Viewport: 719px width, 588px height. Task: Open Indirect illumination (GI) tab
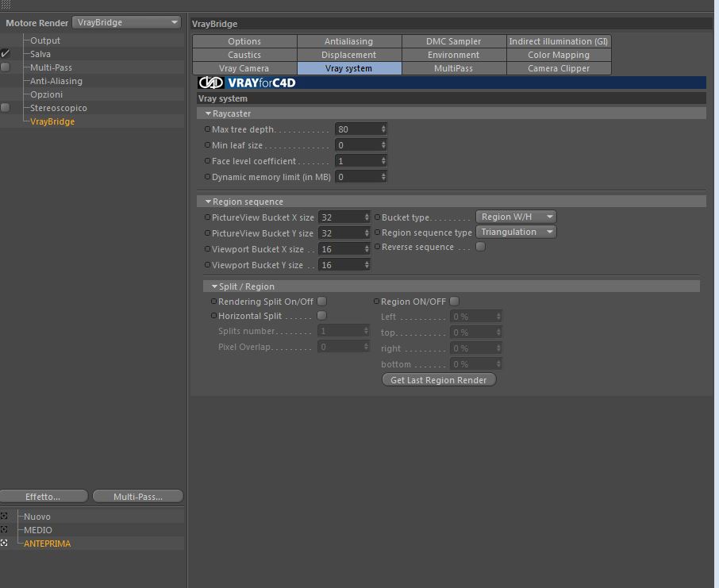(x=559, y=41)
